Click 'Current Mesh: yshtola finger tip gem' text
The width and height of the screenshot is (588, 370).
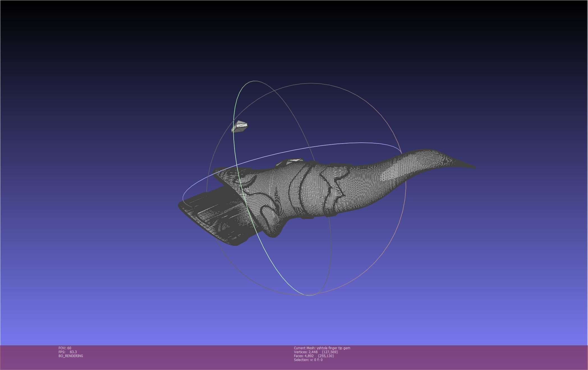click(322, 348)
